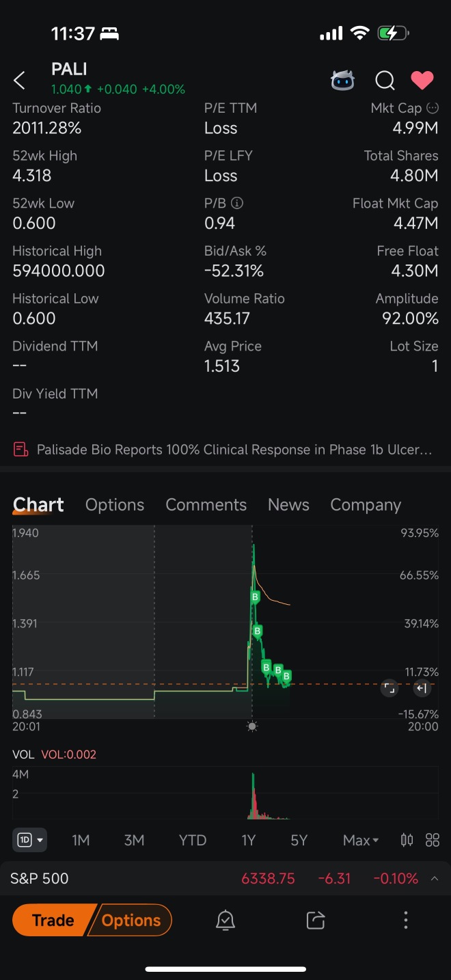This screenshot has width=451, height=980.
Task: Open search with the magnifier icon
Action: pos(385,81)
